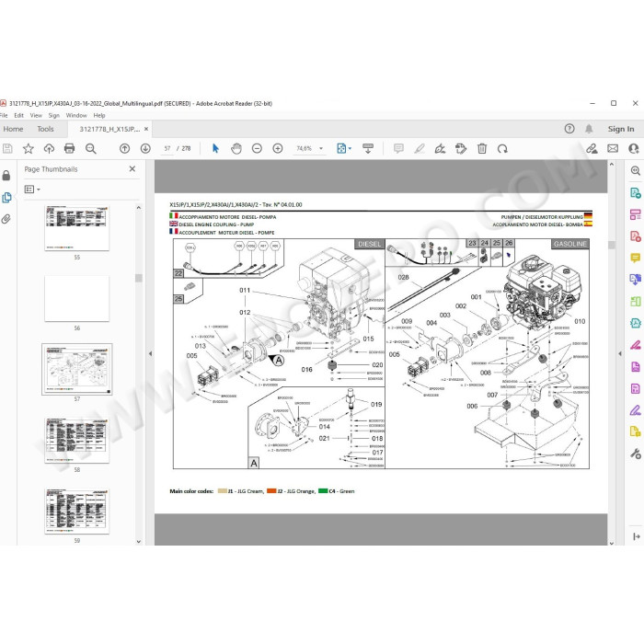
Task: Open the Window menu
Action: 76,115
